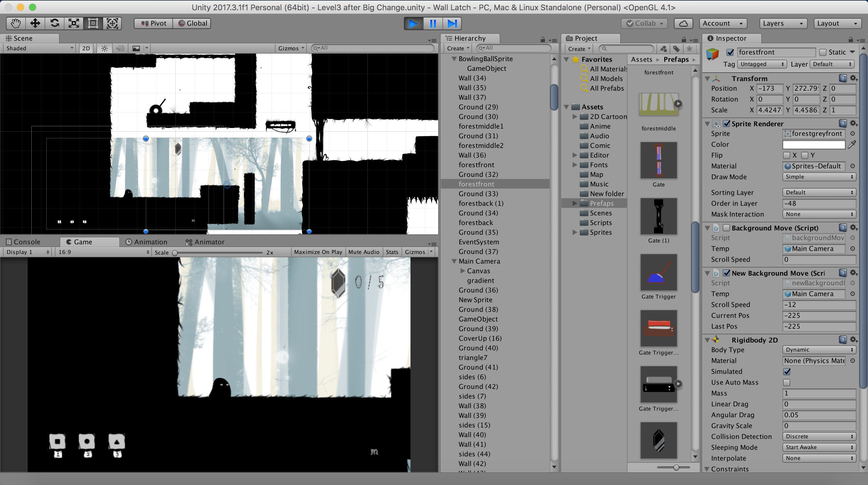The width and height of the screenshot is (868, 485).
Task: Toggle scene lighting sun icon
Action: pos(105,48)
